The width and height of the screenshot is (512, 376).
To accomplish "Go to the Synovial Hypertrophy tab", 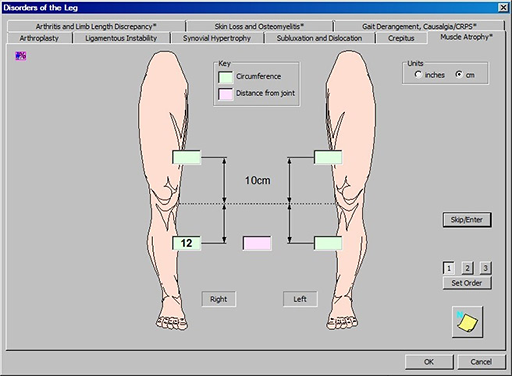I will (217, 38).
